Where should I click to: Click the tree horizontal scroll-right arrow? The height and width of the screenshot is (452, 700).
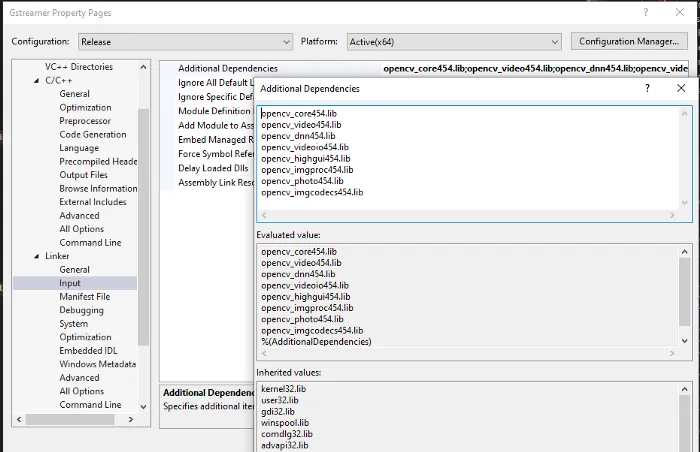pos(131,419)
